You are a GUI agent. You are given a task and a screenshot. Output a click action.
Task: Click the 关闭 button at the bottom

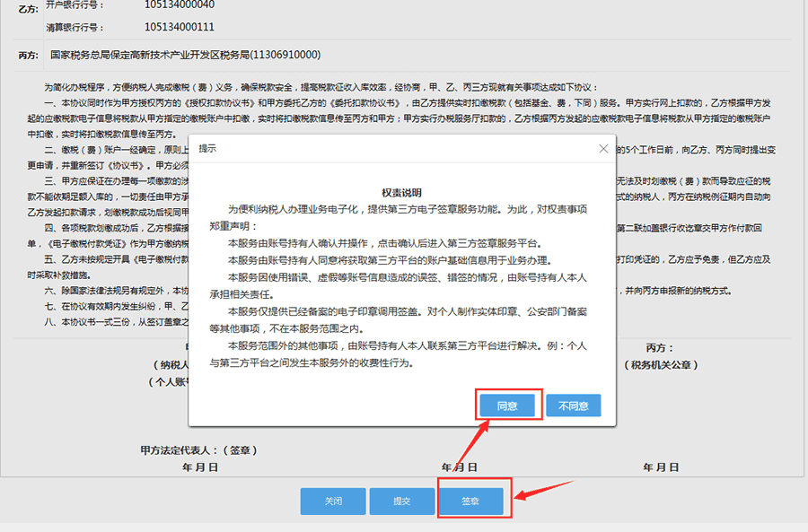point(333,501)
